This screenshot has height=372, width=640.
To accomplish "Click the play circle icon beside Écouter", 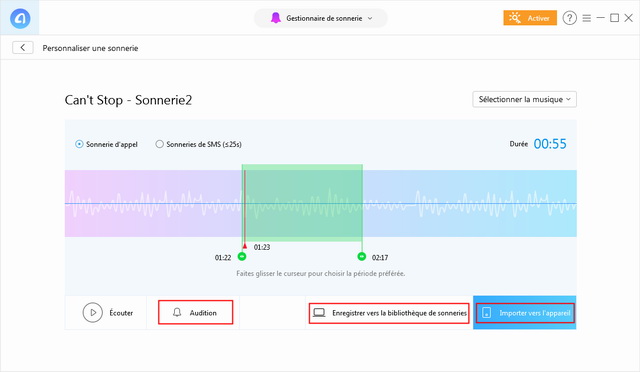I will click(93, 313).
